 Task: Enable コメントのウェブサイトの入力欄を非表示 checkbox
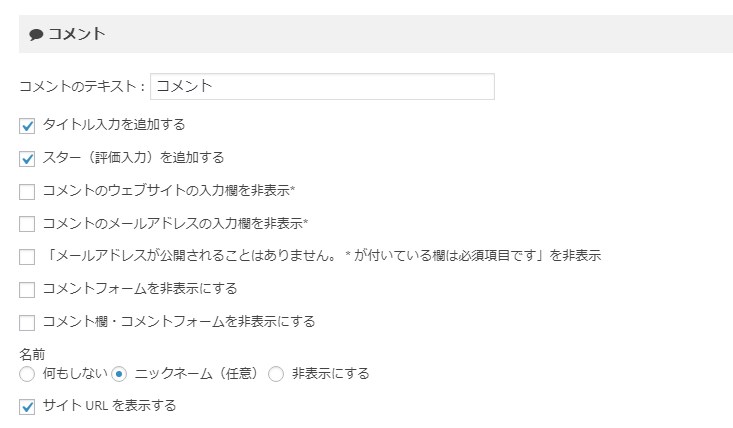(x=27, y=192)
